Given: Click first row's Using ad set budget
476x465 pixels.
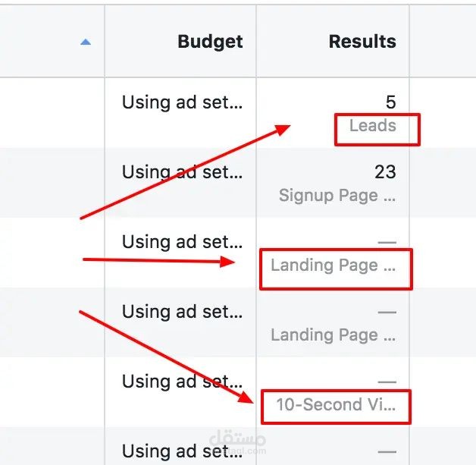Looking at the screenshot, I should click(x=182, y=102).
